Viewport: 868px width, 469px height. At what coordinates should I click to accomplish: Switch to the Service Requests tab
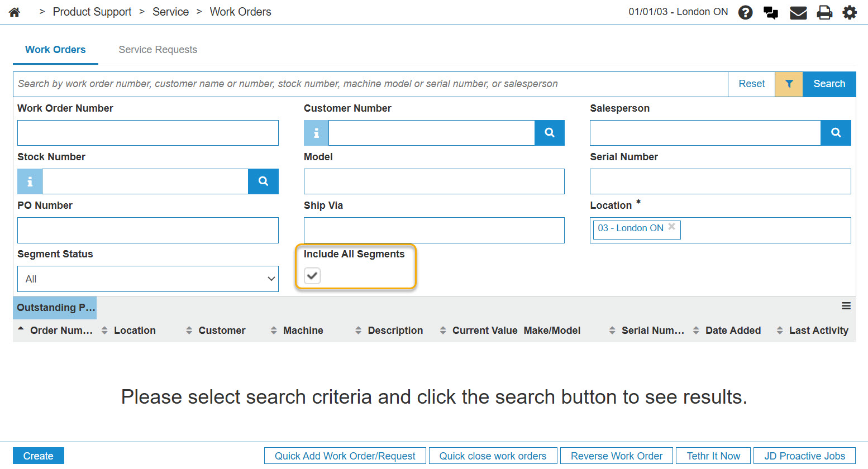[x=158, y=50]
